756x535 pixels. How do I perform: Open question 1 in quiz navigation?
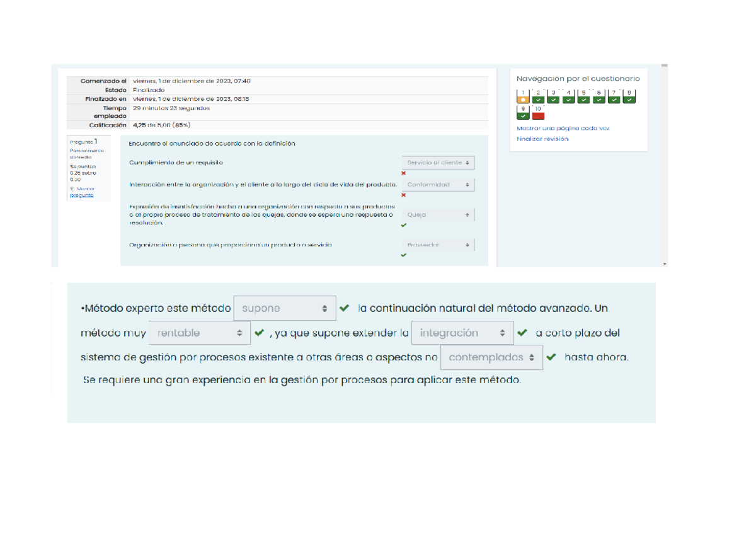click(522, 96)
